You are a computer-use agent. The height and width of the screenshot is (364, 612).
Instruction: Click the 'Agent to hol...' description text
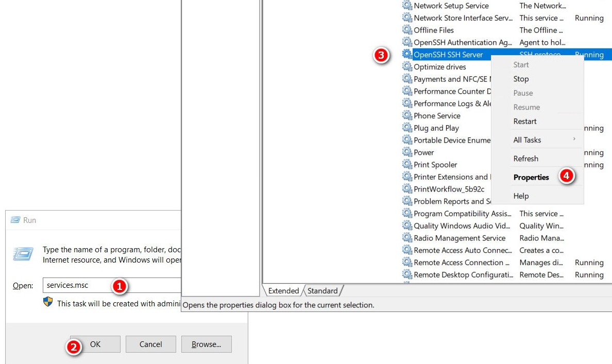pos(542,42)
